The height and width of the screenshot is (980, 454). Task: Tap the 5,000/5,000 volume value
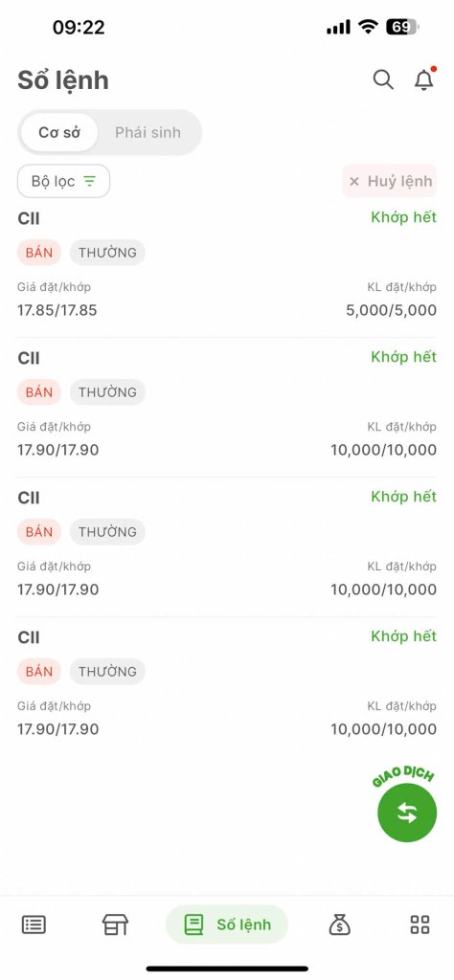coord(392,310)
